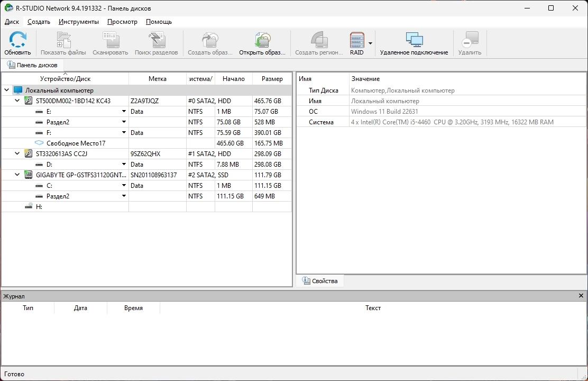Click the Удалить toolbar icon
Image resolution: width=588 pixels, height=381 pixels.
pos(470,39)
